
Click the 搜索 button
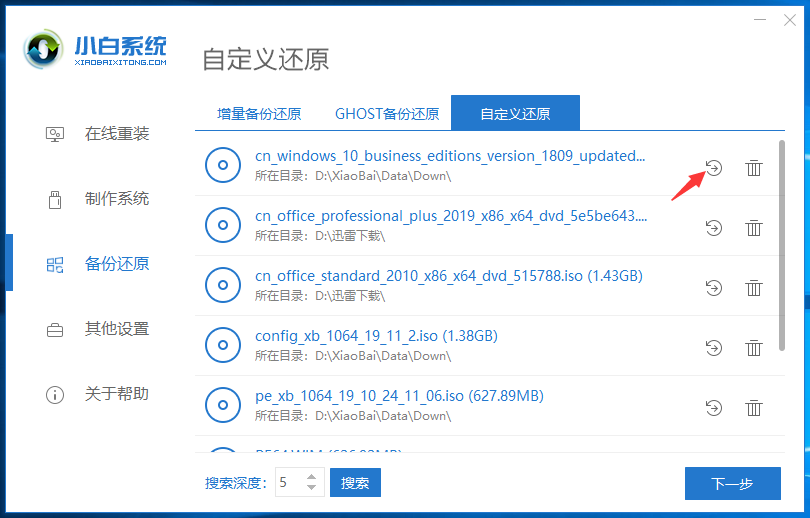[x=355, y=483]
